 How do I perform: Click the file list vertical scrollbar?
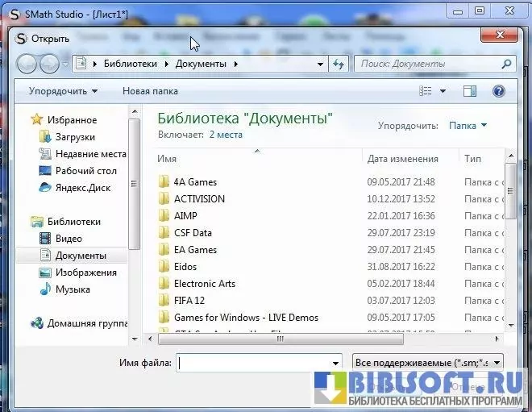pos(510,242)
